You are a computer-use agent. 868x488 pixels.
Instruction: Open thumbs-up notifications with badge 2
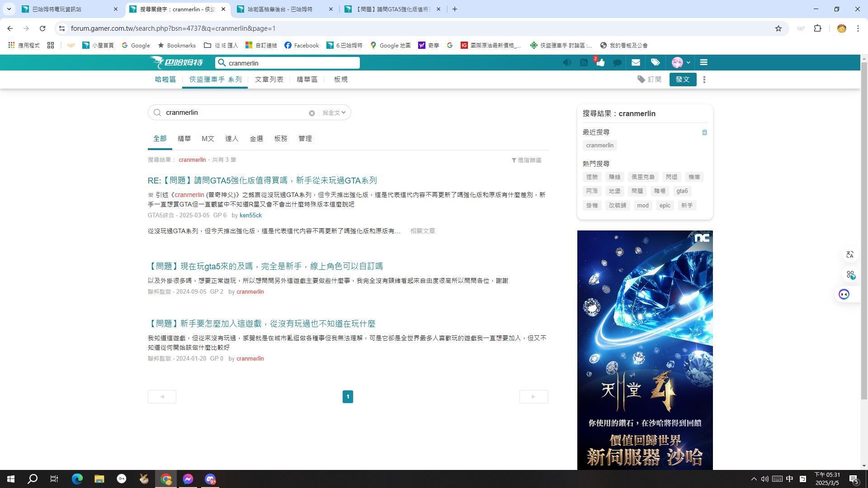600,62
